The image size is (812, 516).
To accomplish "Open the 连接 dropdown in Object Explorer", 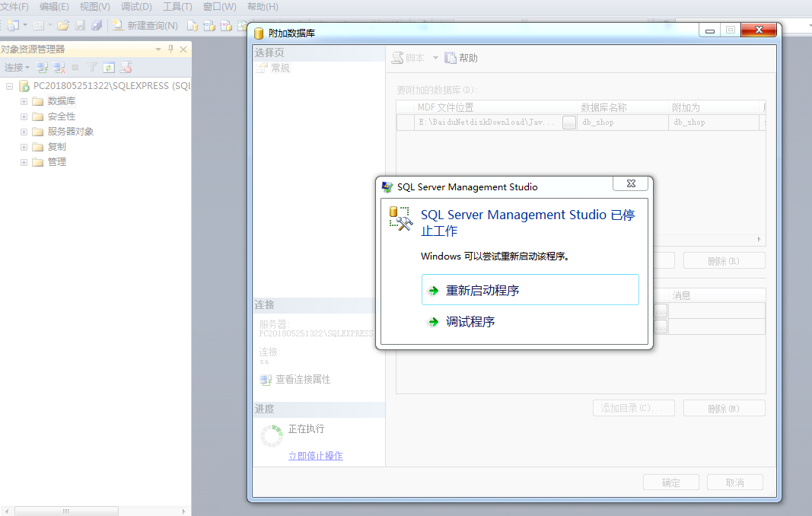I will 17,67.
